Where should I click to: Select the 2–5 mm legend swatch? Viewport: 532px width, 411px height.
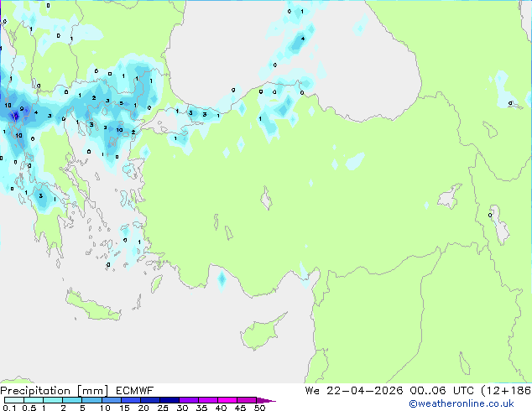(x=72, y=400)
